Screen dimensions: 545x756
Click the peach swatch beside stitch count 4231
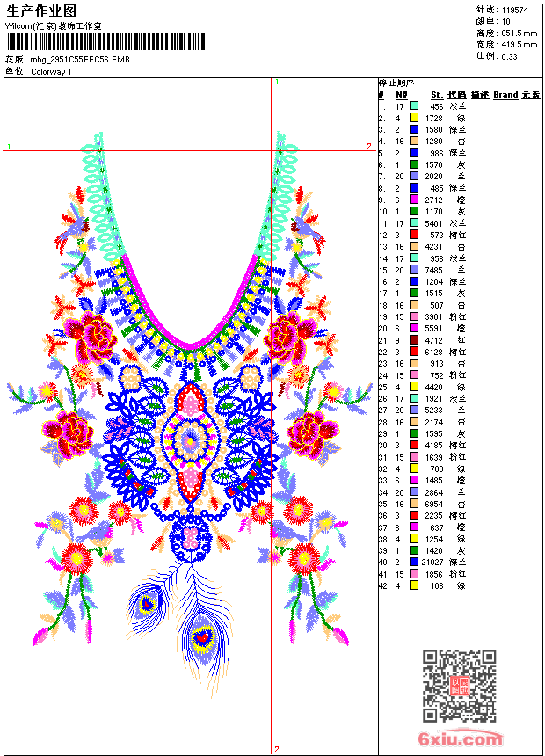(414, 246)
